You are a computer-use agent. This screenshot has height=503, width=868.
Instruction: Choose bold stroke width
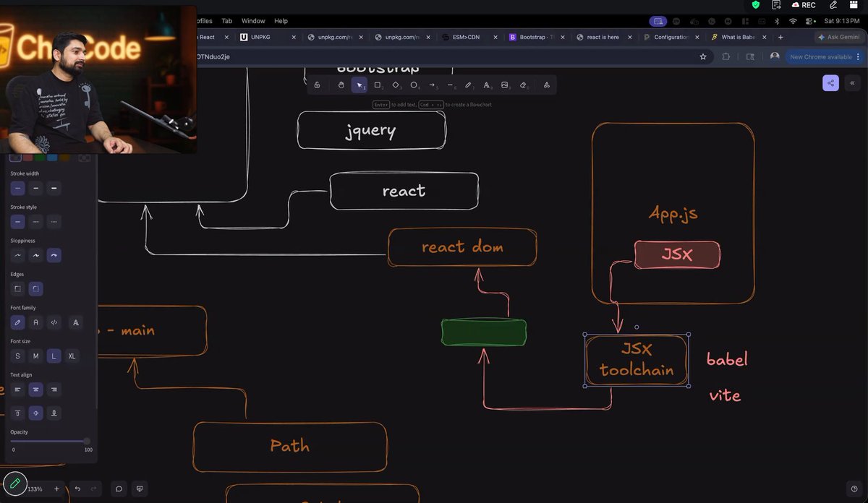click(x=36, y=188)
